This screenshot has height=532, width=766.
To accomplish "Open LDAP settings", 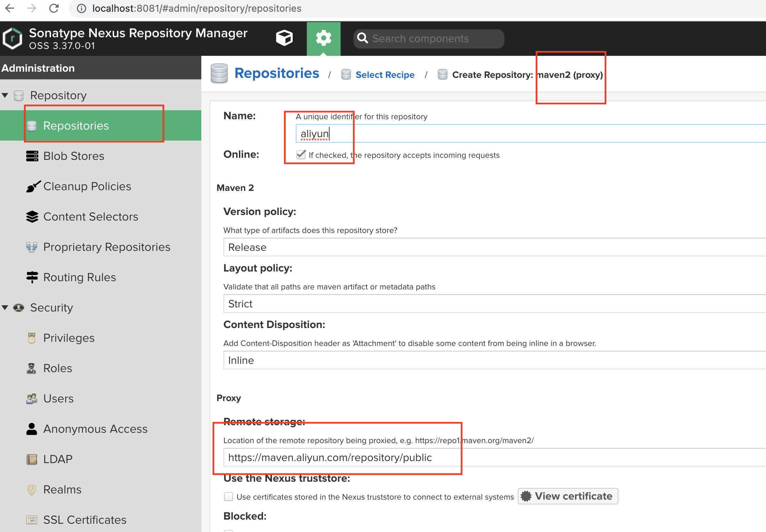I will pos(58,459).
